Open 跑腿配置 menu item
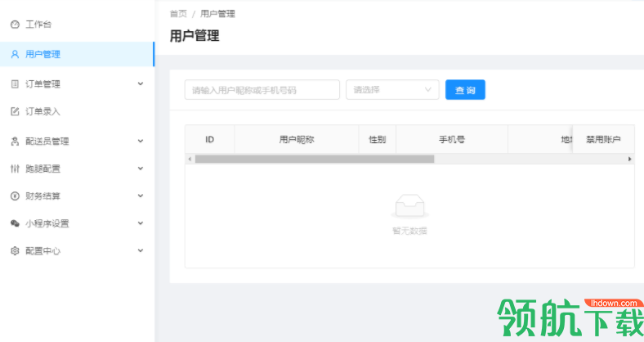Image resolution: width=644 pixels, height=342 pixels. tap(77, 169)
